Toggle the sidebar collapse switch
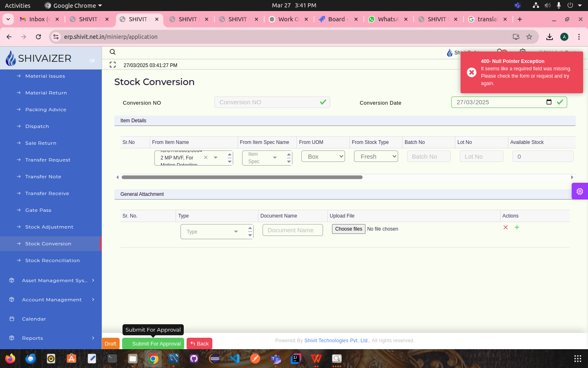 [x=92, y=61]
